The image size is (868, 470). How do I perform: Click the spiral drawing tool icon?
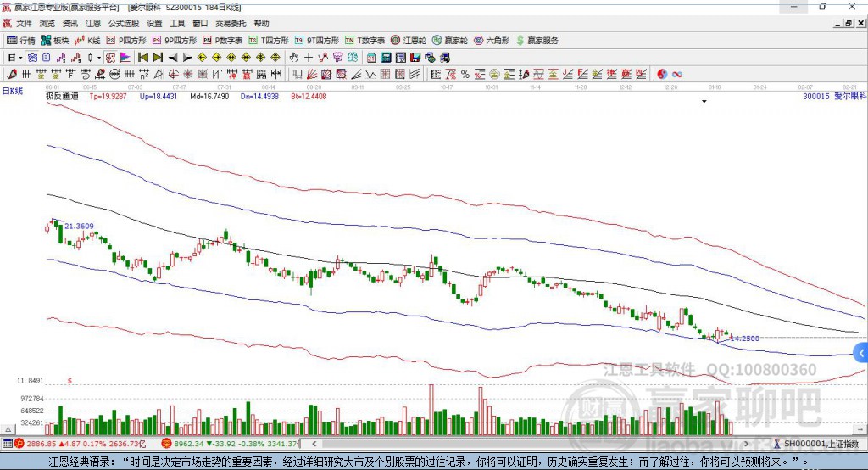point(86,75)
